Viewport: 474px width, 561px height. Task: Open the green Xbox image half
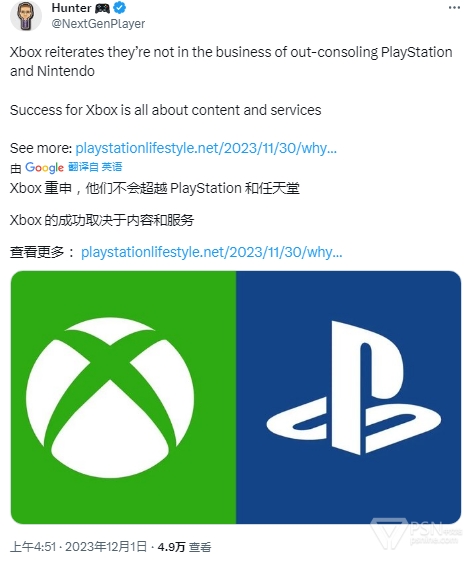(x=123, y=397)
